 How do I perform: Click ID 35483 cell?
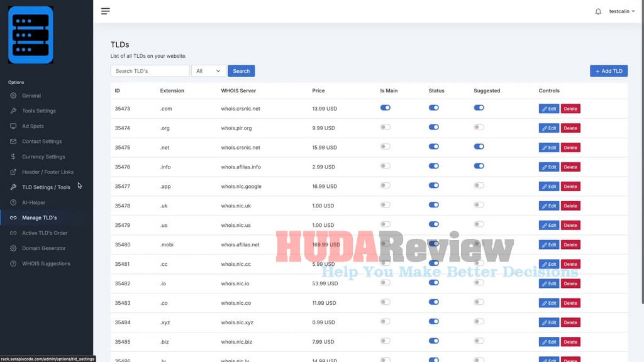coord(123,303)
